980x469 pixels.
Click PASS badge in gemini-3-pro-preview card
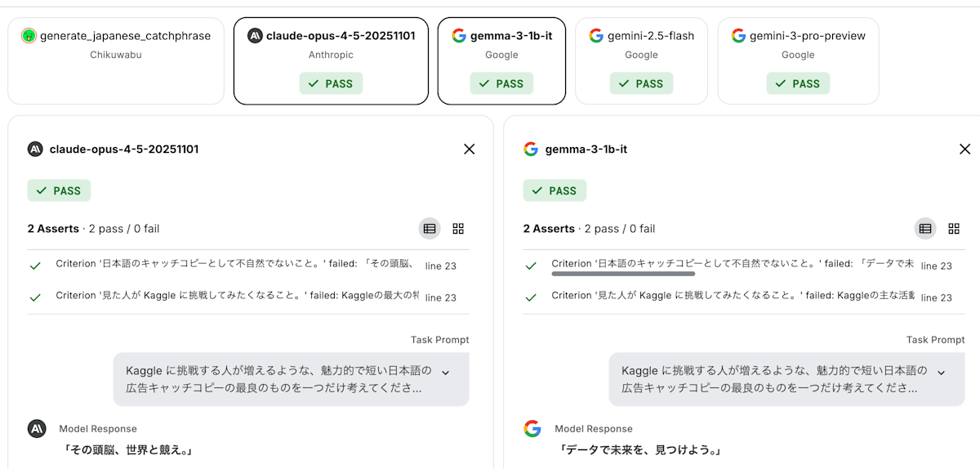(798, 83)
